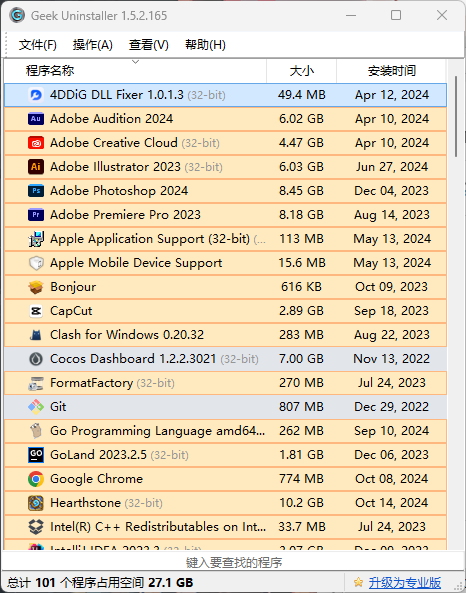Screen dimensions: 466x593
Task: Open the 操作(A) menu
Action: point(93,45)
